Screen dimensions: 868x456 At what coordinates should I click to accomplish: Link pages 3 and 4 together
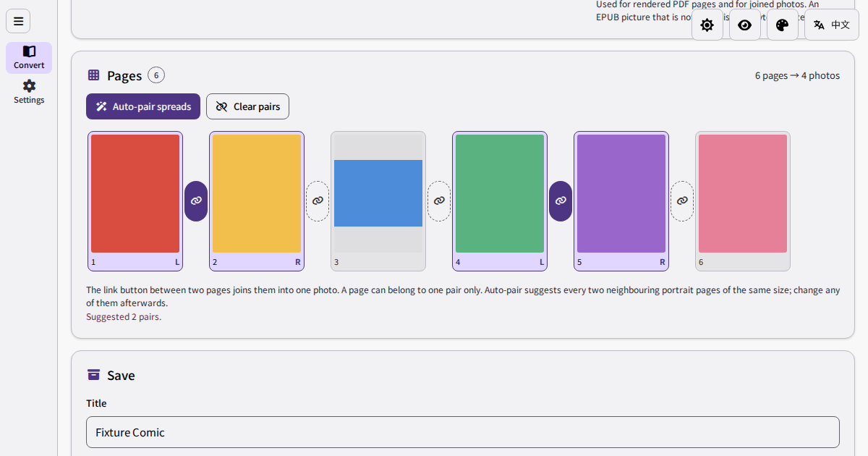pyautogui.click(x=439, y=201)
